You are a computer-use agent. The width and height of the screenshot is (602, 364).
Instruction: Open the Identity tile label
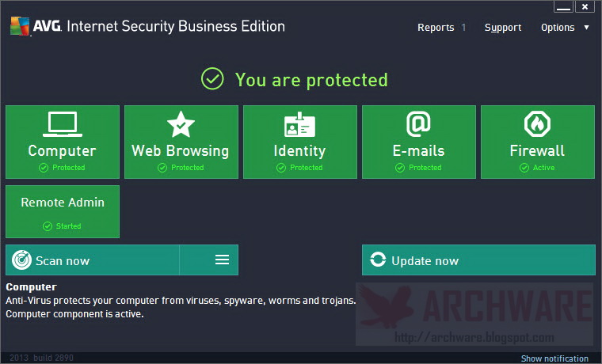(299, 150)
